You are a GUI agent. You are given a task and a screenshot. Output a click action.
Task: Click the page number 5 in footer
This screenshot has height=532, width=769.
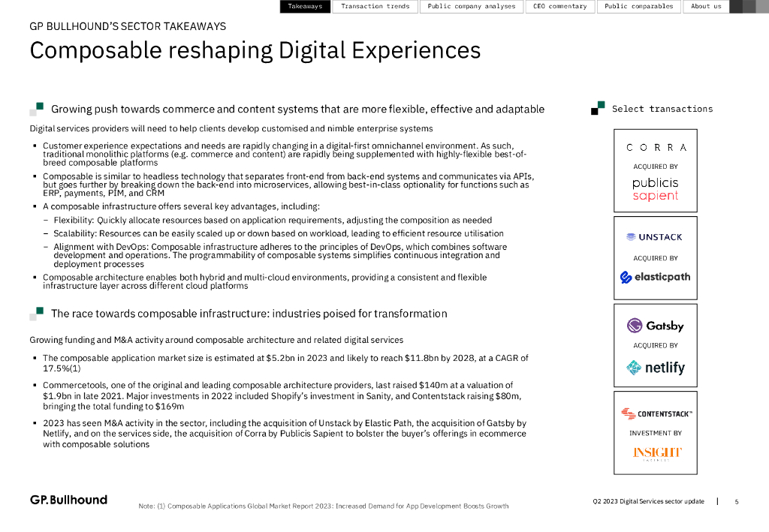click(736, 501)
